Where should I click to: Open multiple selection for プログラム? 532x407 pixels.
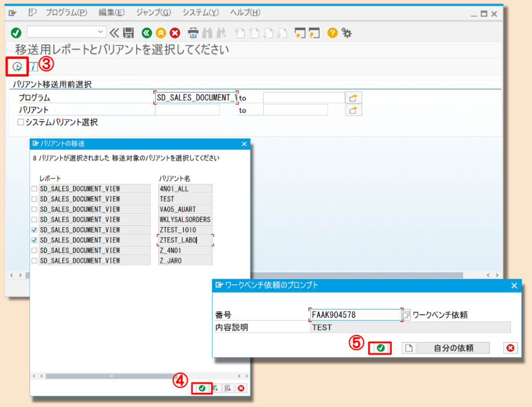tap(353, 98)
